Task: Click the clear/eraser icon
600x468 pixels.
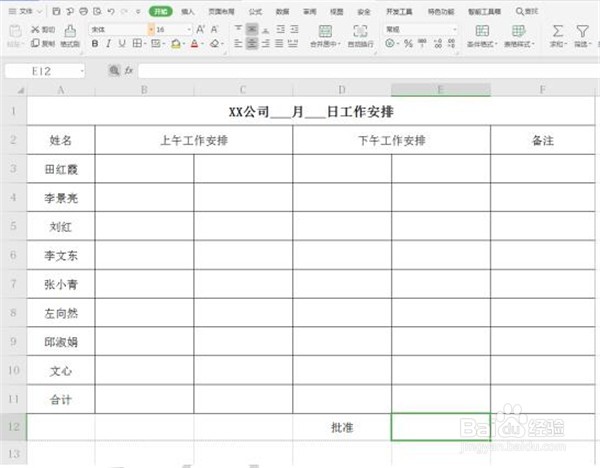Action: [215, 44]
